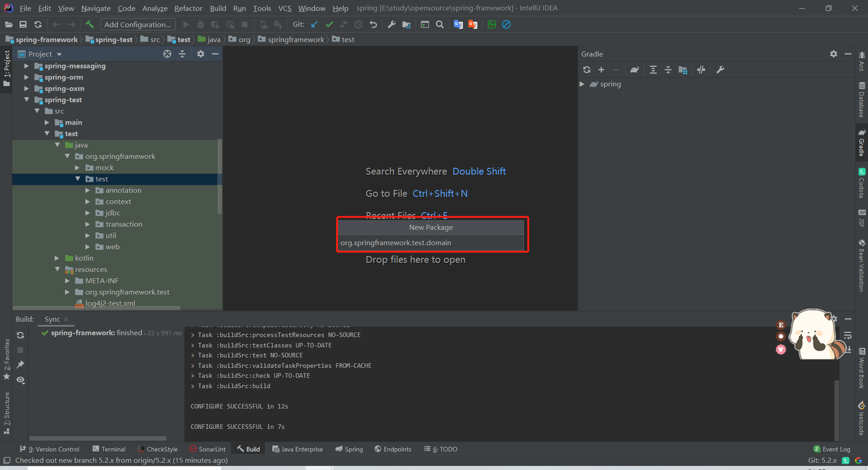Toggle Gradle offline mode icon
This screenshot has width=868, height=470.
pyautogui.click(x=701, y=70)
